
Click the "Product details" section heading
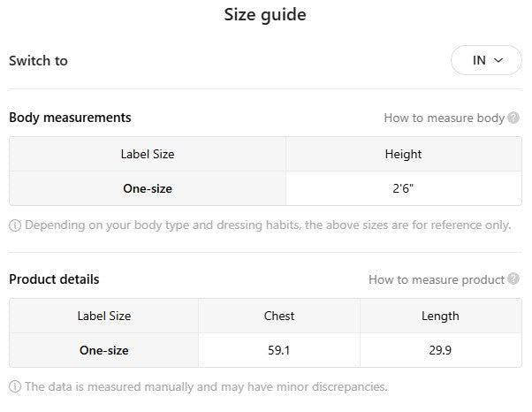54,279
